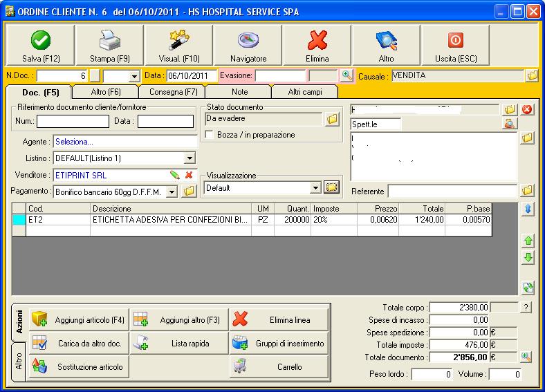Image resolution: width=545 pixels, height=392 pixels.
Task: Click Gruppi di inserimento button
Action: pos(279,344)
